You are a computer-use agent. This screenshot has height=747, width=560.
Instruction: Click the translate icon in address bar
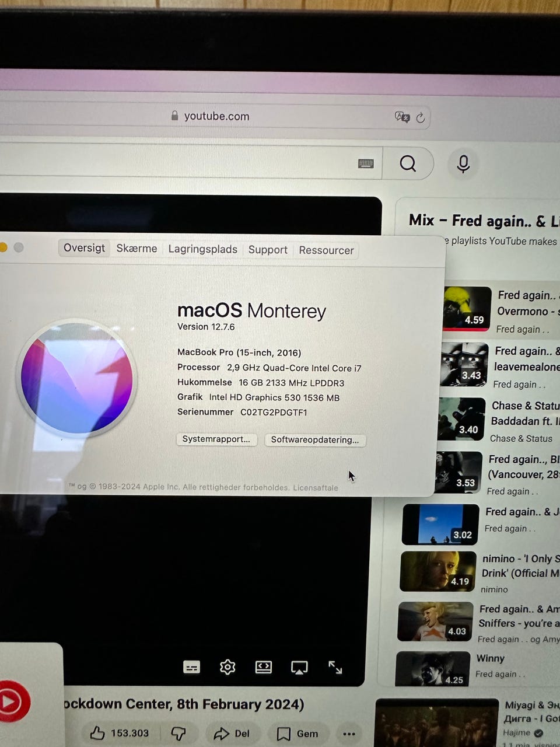[402, 117]
